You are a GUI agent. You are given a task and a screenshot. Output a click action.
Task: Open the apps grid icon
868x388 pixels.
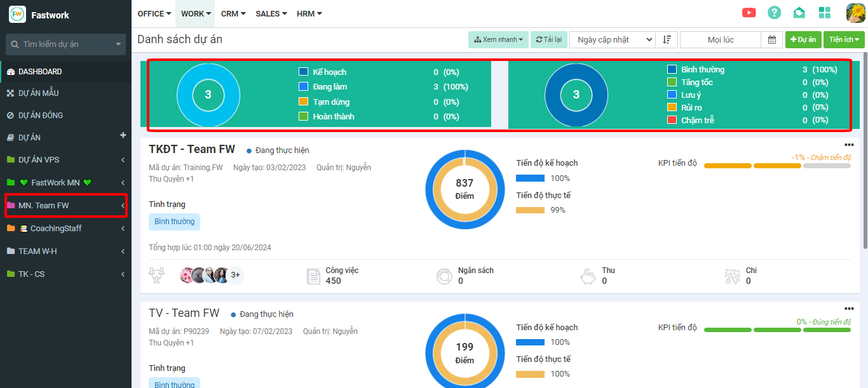coord(825,13)
